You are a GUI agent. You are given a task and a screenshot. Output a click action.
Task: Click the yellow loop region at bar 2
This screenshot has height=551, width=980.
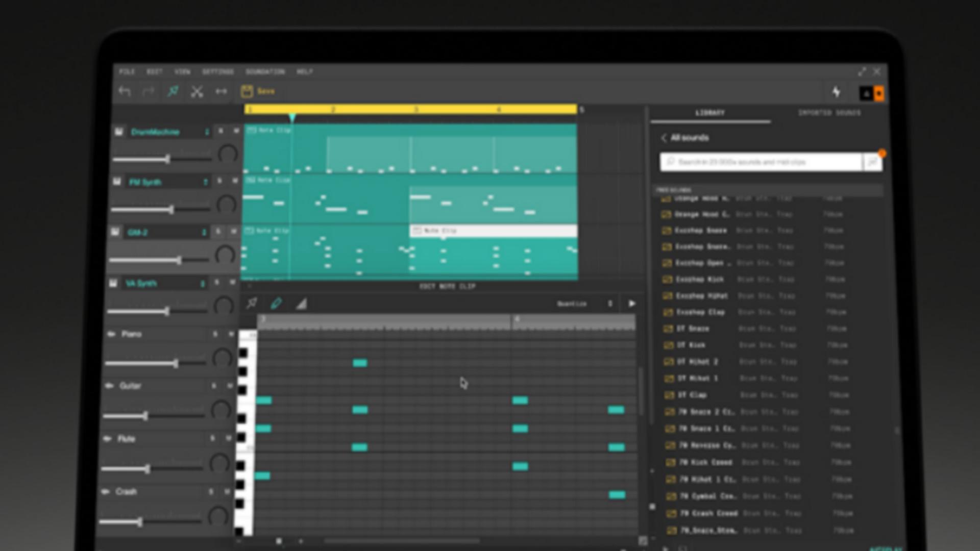pos(333,109)
